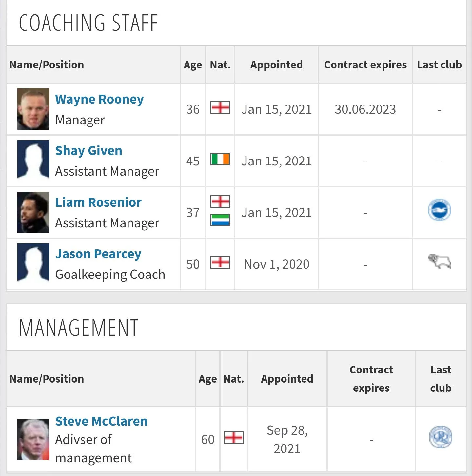The width and height of the screenshot is (472, 476).
Task: Click Contract expires header in Coaching Staff table
Action: pyautogui.click(x=365, y=65)
